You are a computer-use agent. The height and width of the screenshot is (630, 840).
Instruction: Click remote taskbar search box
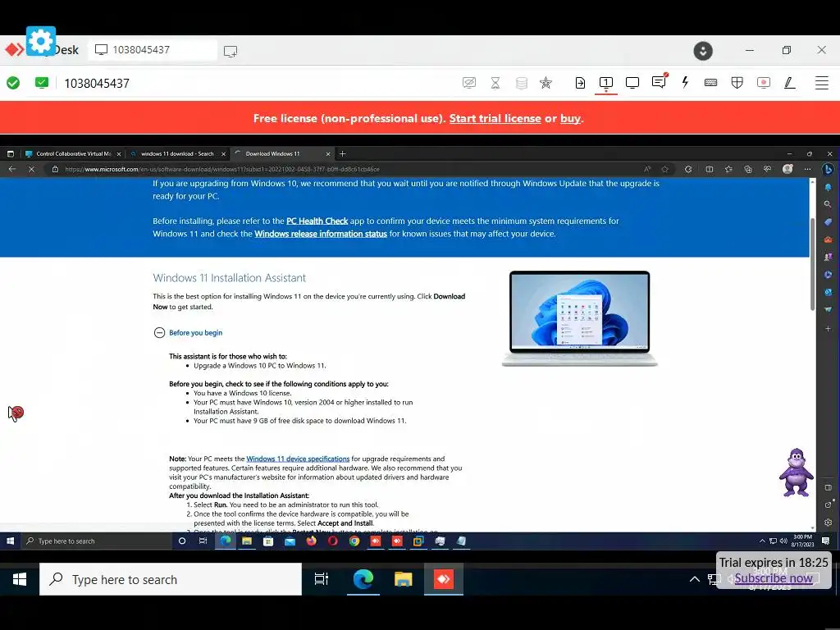97,541
